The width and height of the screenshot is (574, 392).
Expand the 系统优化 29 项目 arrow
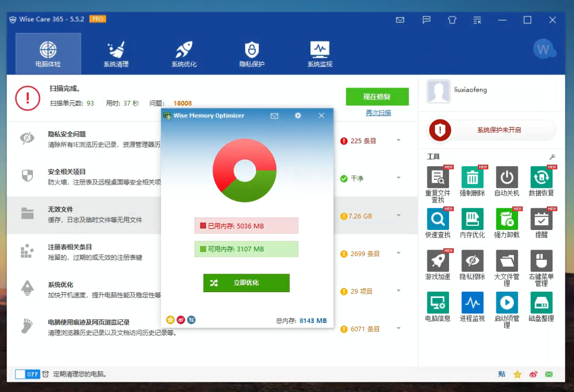point(399,291)
